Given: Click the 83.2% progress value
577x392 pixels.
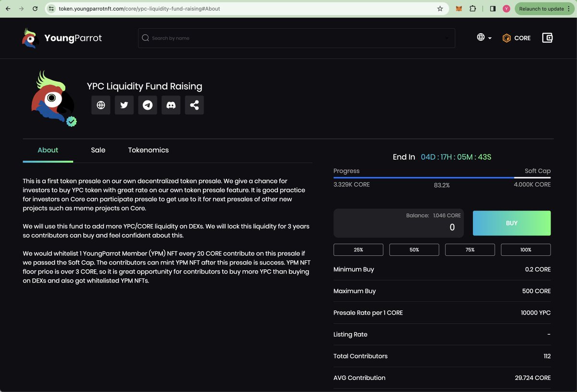Looking at the screenshot, I should click(x=442, y=185).
